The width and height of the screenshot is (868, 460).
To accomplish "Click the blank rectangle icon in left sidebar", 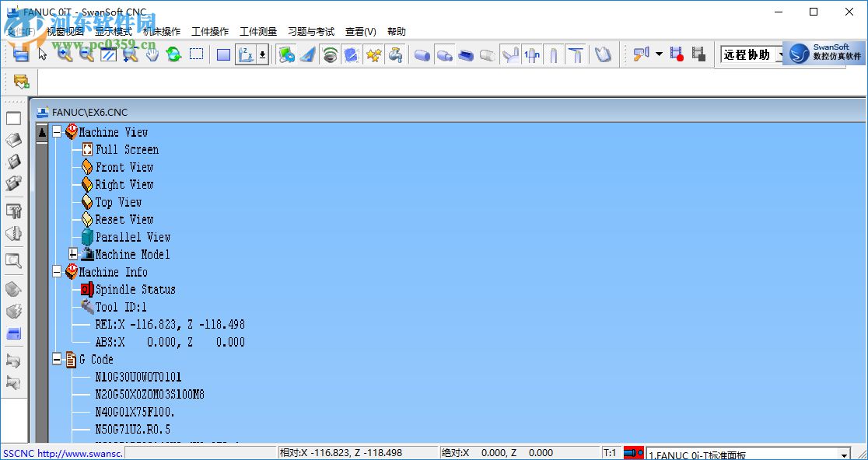I will (13, 118).
